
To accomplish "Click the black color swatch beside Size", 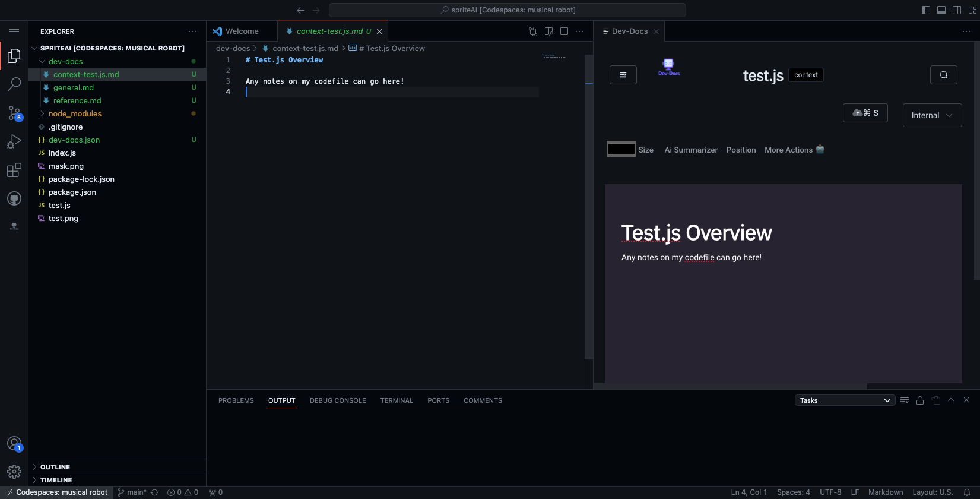I will (621, 149).
